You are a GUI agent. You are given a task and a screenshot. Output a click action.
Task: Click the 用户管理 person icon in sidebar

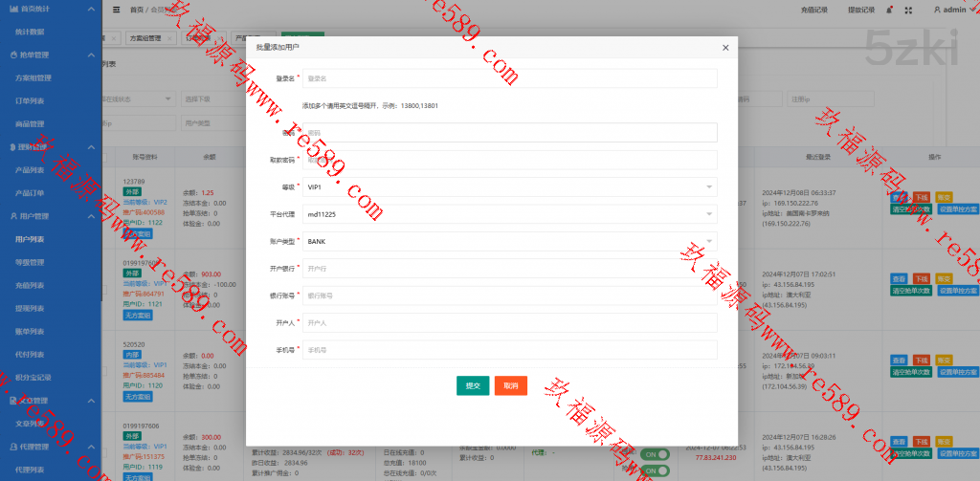tap(13, 216)
